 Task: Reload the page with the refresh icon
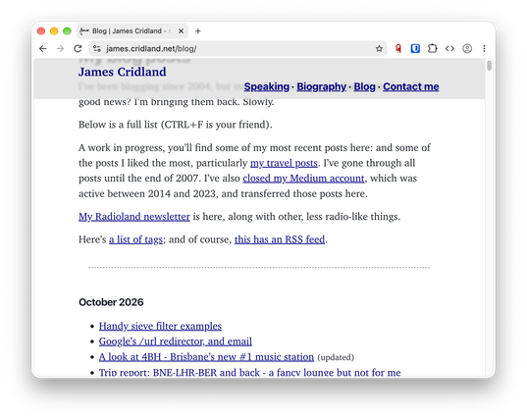click(78, 49)
